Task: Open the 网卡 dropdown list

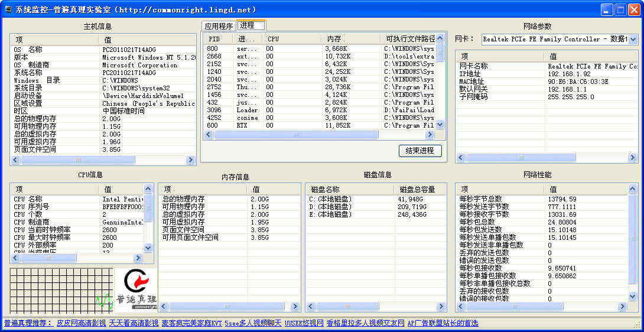Action: click(633, 40)
